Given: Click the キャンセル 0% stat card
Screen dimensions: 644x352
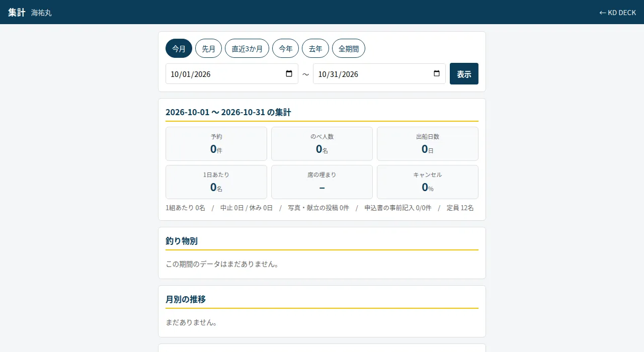Looking at the screenshot, I should click(428, 182).
